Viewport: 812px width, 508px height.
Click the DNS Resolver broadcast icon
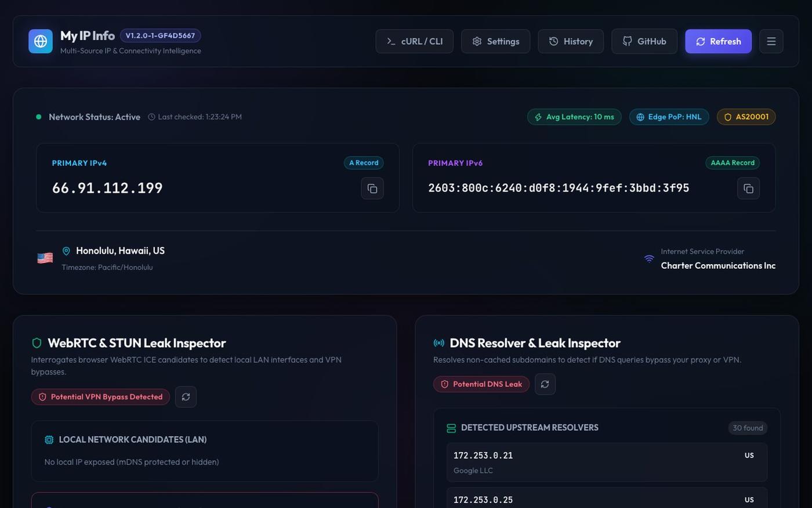pos(439,343)
